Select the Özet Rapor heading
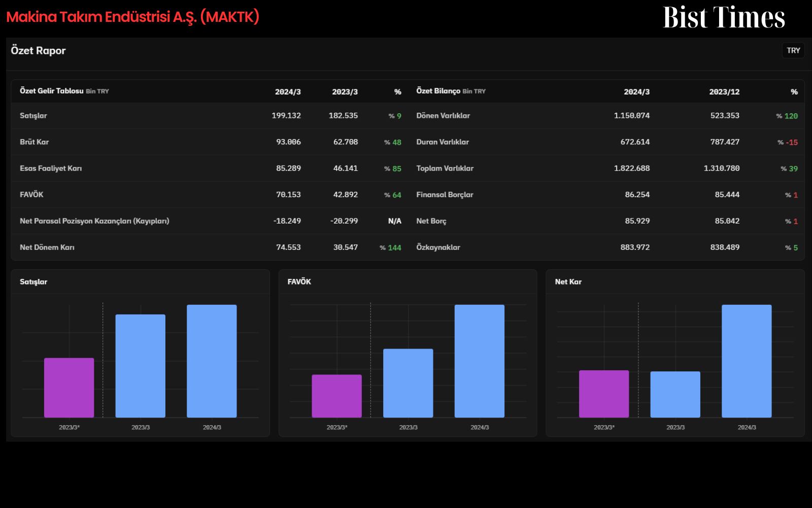 click(38, 51)
